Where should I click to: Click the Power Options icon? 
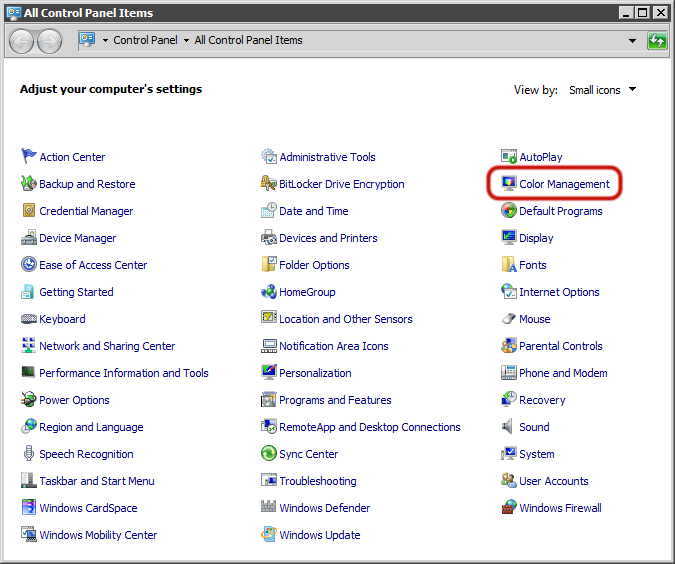tap(28, 400)
